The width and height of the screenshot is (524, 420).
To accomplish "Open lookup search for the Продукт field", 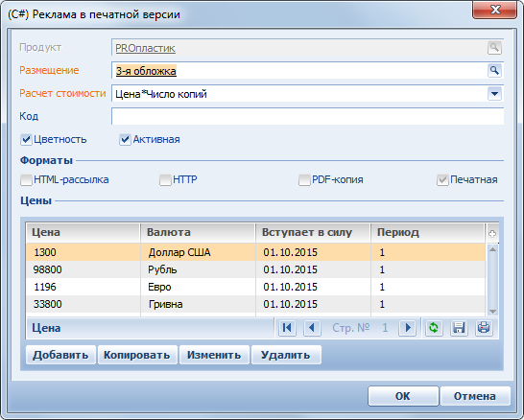I will click(494, 48).
